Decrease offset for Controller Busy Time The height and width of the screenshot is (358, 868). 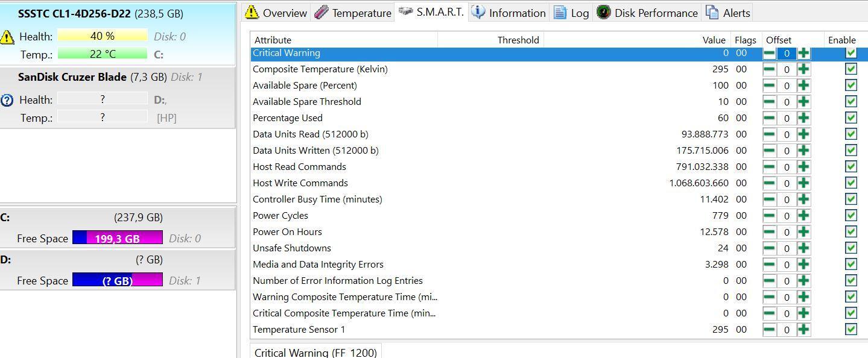pyautogui.click(x=769, y=199)
